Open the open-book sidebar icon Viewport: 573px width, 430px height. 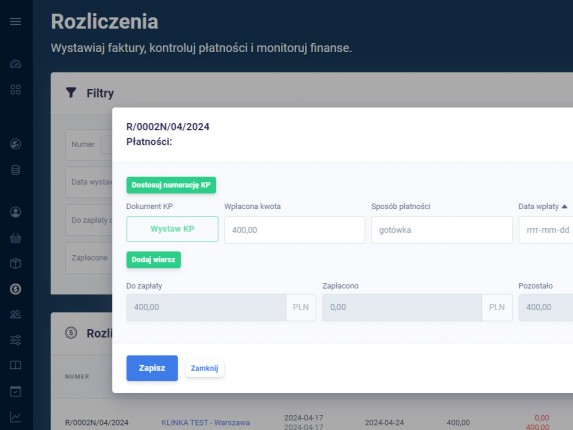(x=15, y=365)
